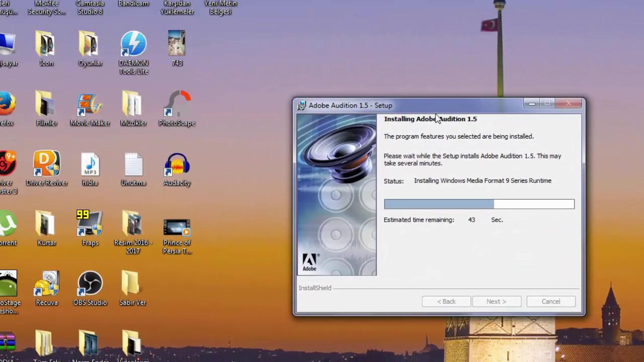Select the Firefox desktop icon
Image resolution: width=644 pixels, height=362 pixels.
[x=7, y=108]
